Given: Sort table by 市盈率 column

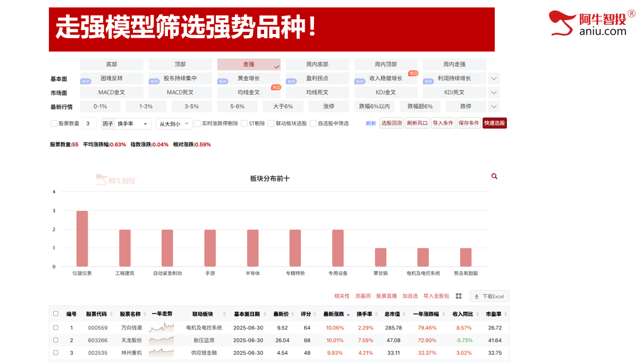Looking at the screenshot, I should pos(494,314).
